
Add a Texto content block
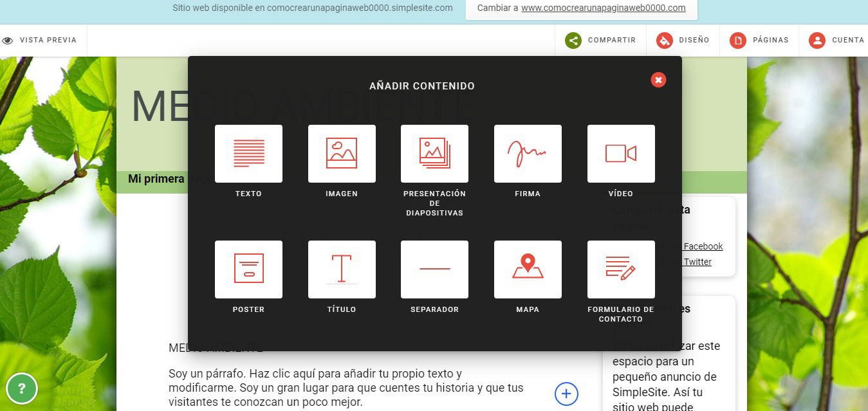248,154
